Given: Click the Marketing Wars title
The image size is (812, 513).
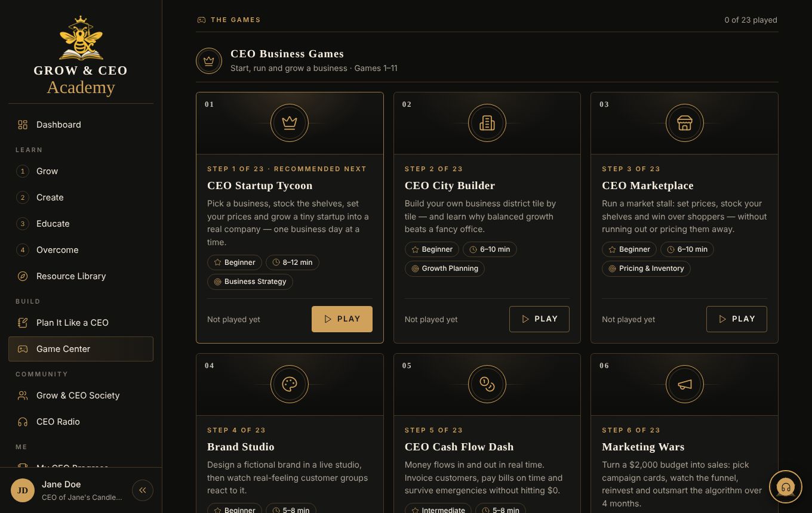Looking at the screenshot, I should (643, 447).
